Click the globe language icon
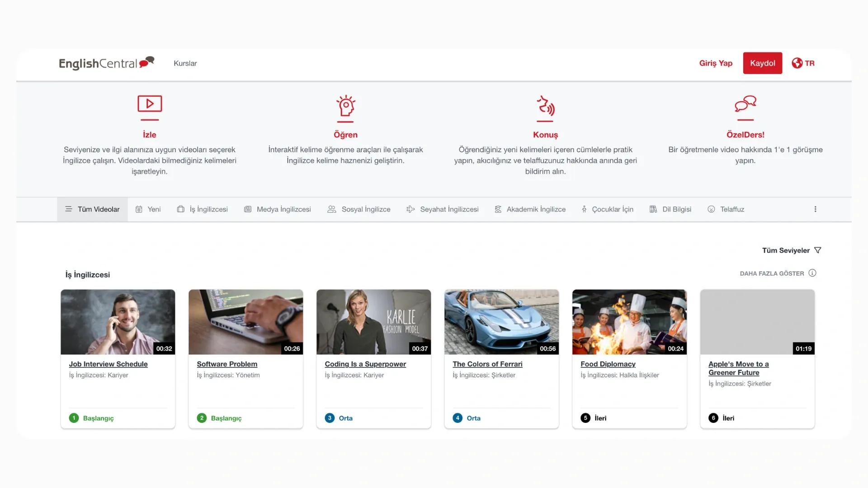This screenshot has height=488, width=868. click(797, 63)
